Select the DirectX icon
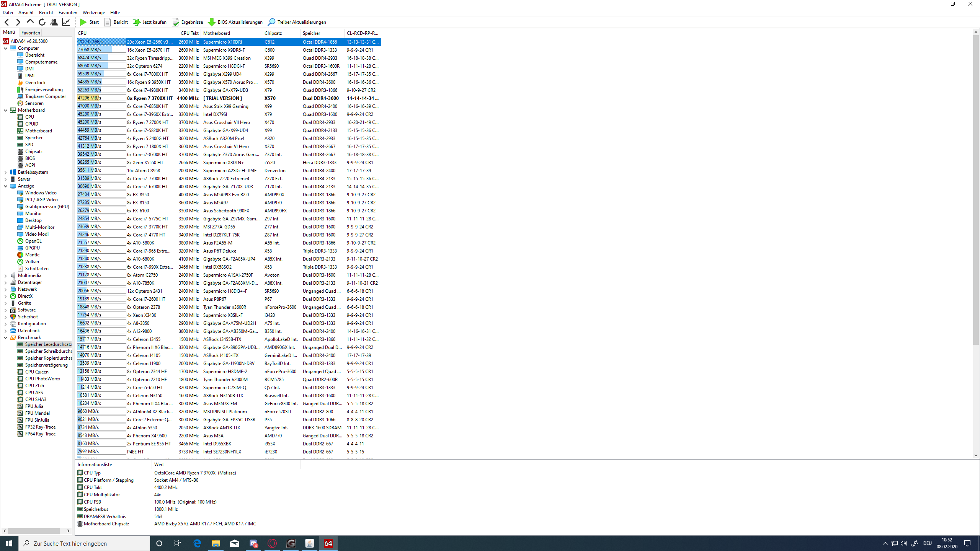This screenshot has width=980, height=551. tap(13, 296)
